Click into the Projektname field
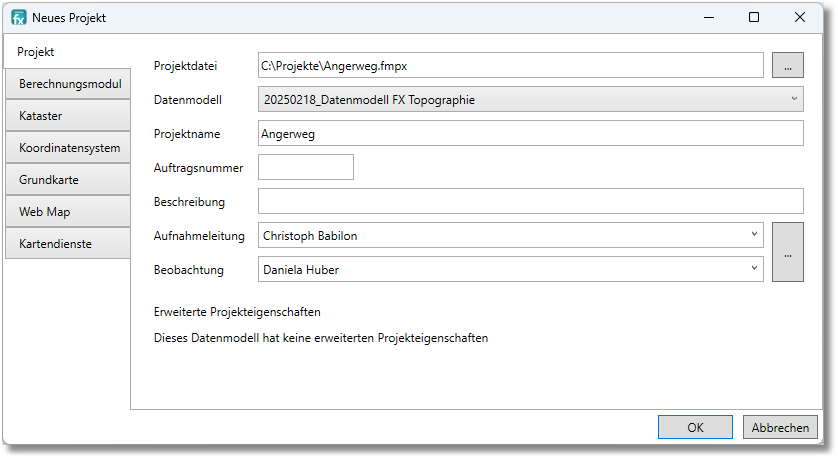 (530, 134)
